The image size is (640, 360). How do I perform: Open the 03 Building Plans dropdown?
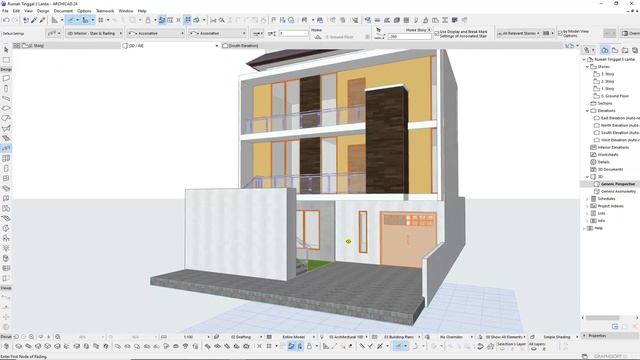(x=400, y=337)
